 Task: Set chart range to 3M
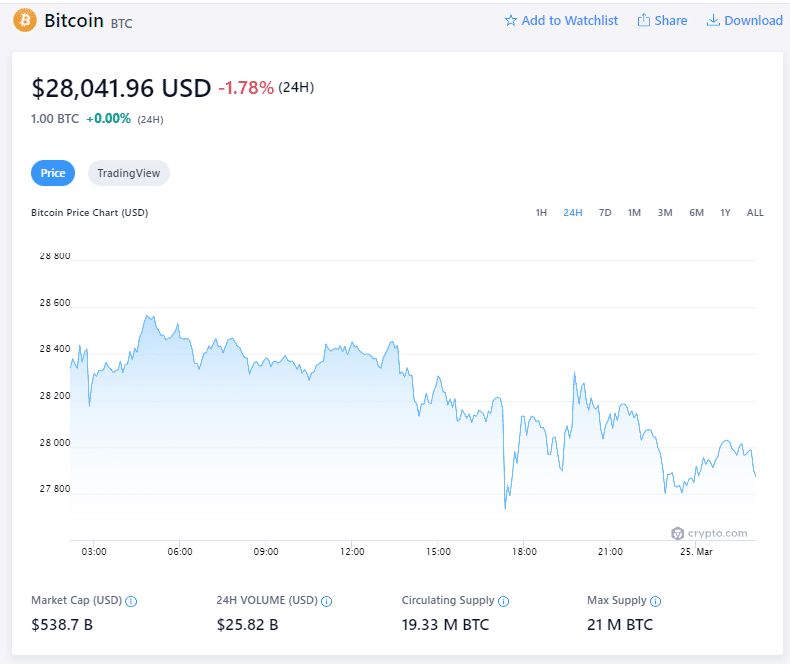(665, 213)
